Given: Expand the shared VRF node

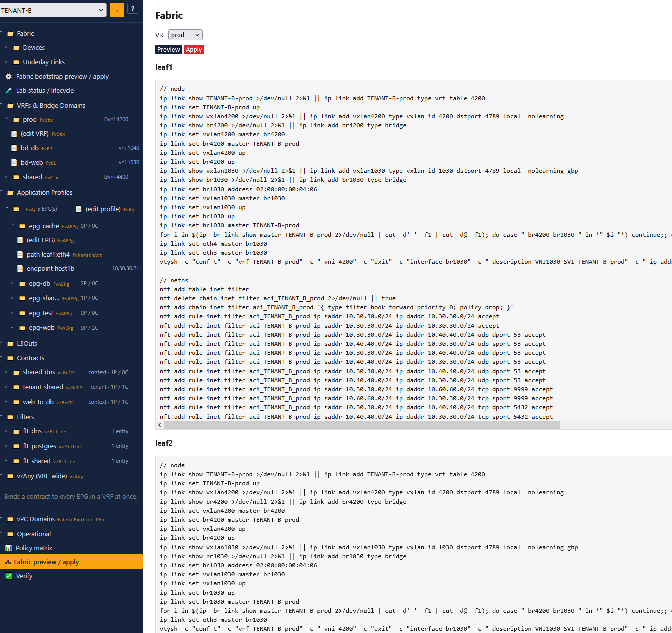Looking at the screenshot, I should [7, 177].
